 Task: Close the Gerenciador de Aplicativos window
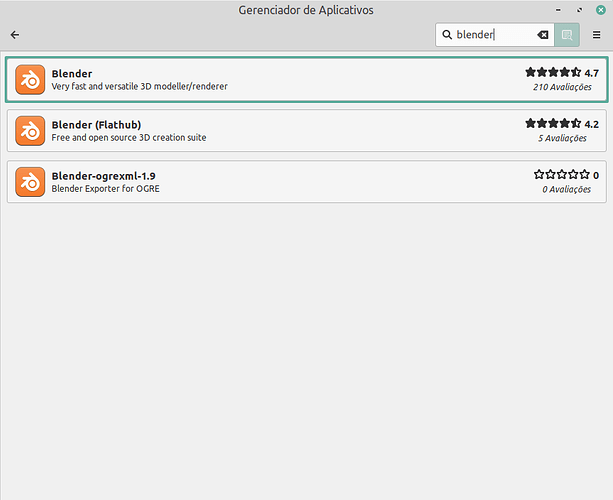point(601,10)
